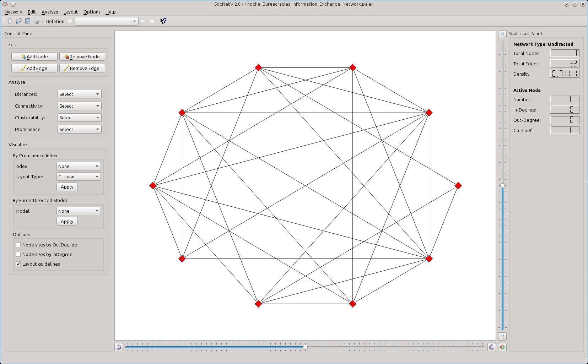
Task: Click the application icon in title bar
Action: [x=5, y=4]
